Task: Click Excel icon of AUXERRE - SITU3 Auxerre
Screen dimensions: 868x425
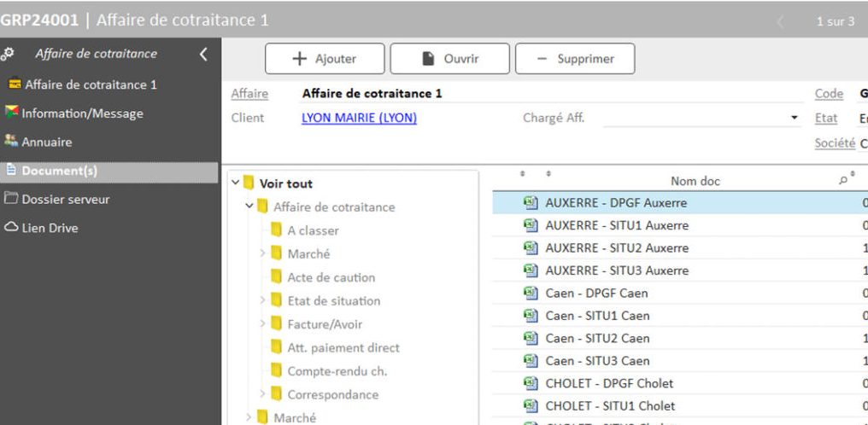Action: [531, 271]
